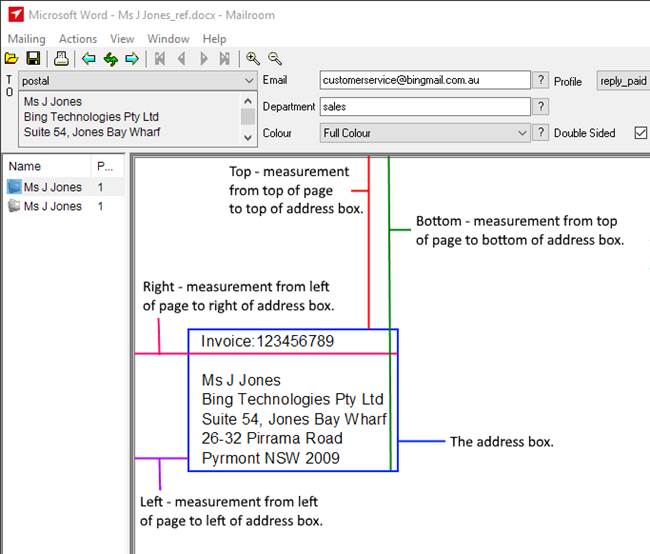Click the P... column header
This screenshot has height=554, width=650.
pyautogui.click(x=107, y=166)
